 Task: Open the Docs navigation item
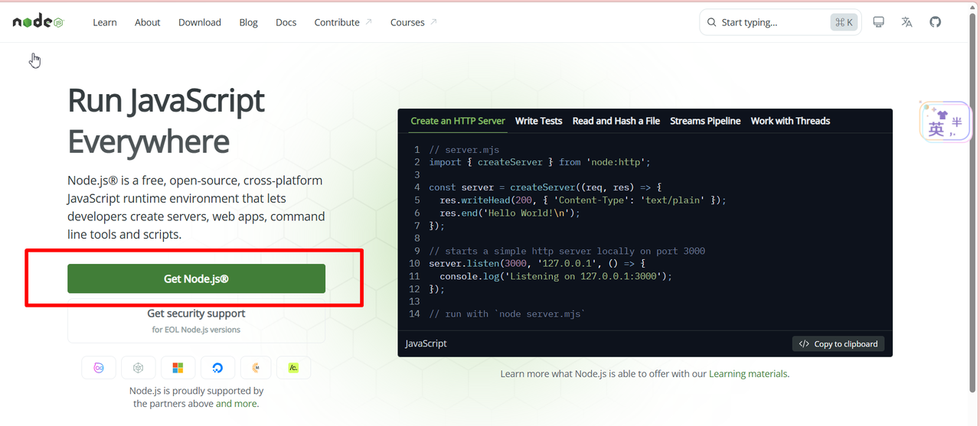pos(286,22)
